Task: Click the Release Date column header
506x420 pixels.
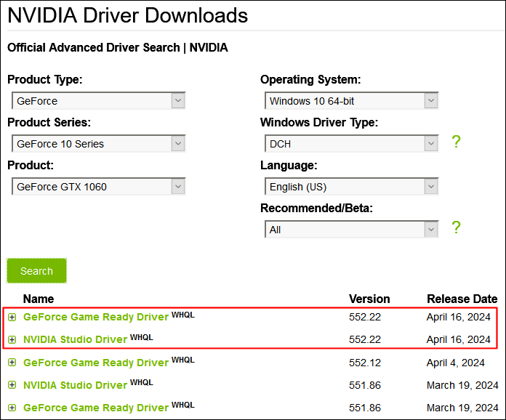Action: click(462, 299)
